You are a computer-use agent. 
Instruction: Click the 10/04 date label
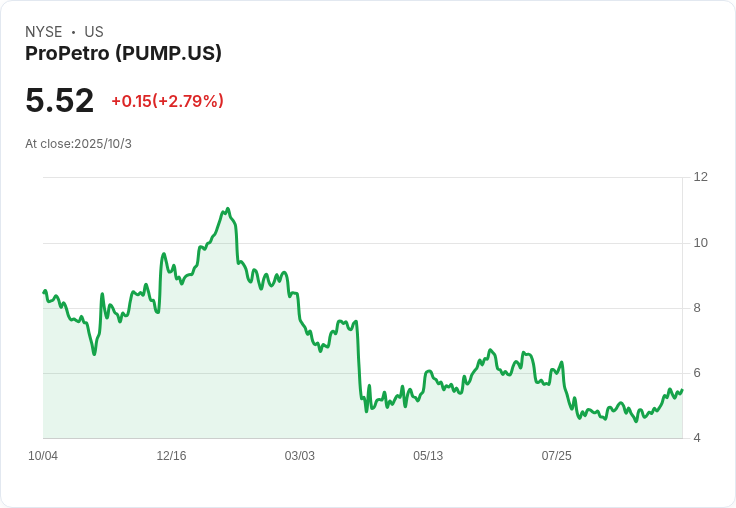click(43, 456)
